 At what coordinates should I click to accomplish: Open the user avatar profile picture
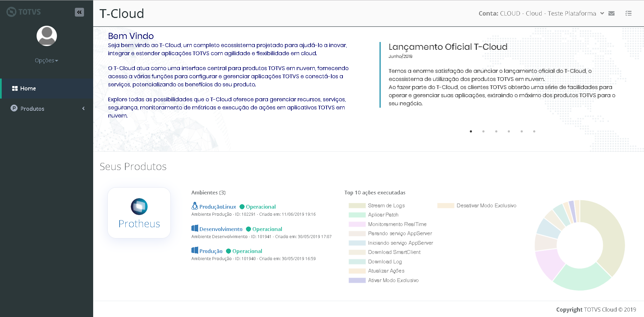click(x=47, y=36)
